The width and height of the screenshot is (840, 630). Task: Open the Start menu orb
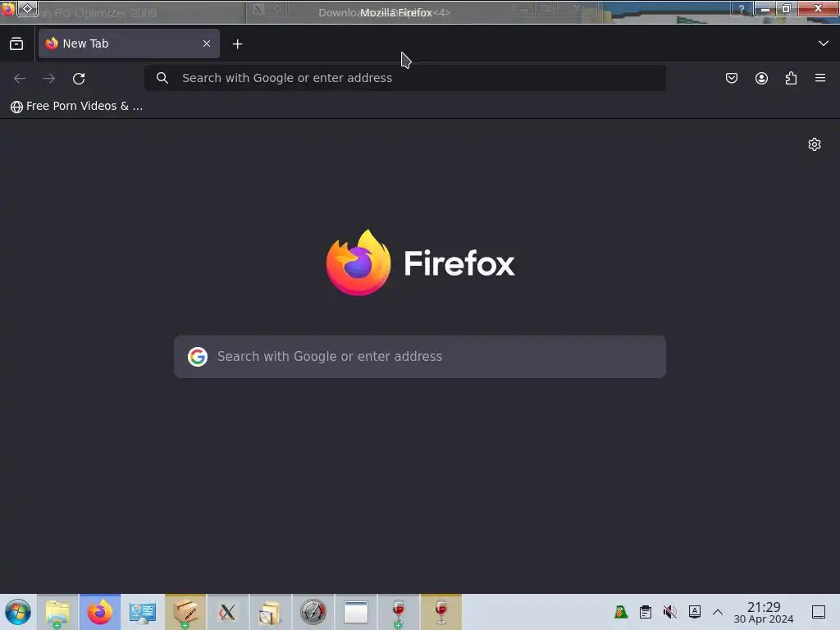pos(18,612)
